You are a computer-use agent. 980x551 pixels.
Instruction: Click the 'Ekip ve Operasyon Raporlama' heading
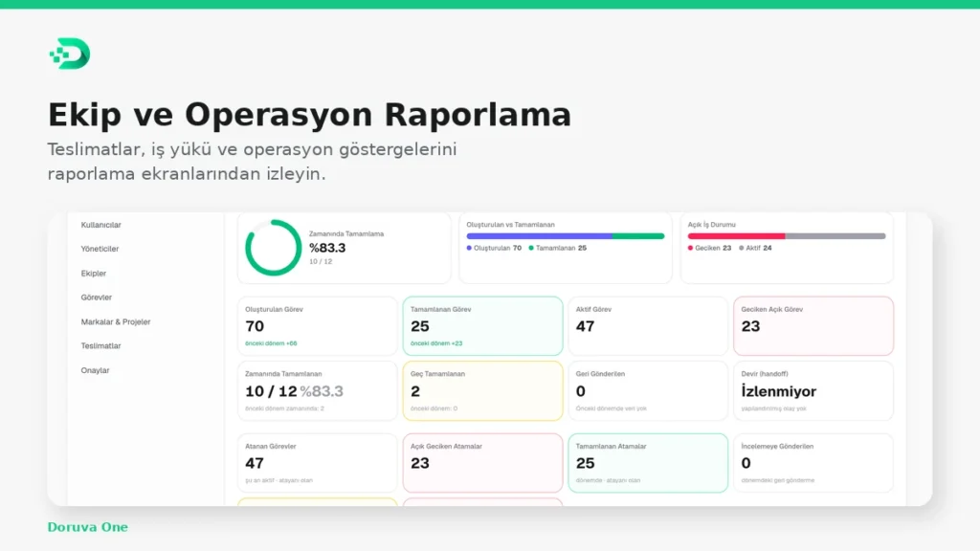click(309, 115)
